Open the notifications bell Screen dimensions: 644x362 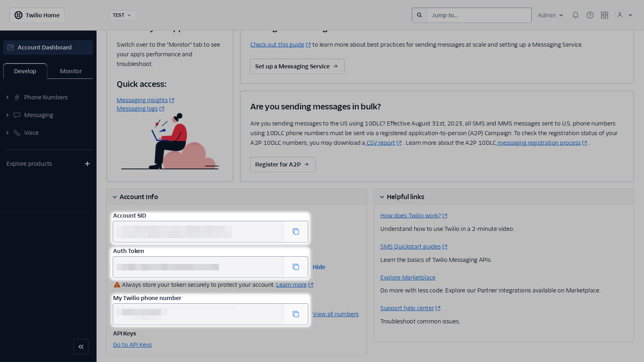click(576, 15)
